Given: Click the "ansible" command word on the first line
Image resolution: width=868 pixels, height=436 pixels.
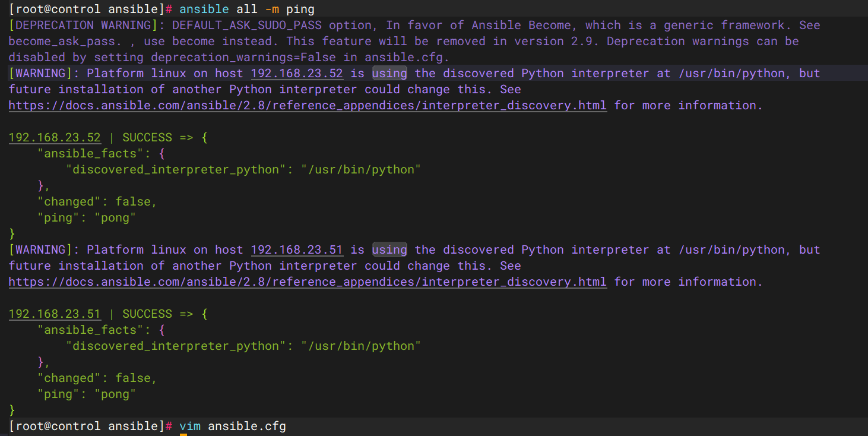Looking at the screenshot, I should coord(204,9).
